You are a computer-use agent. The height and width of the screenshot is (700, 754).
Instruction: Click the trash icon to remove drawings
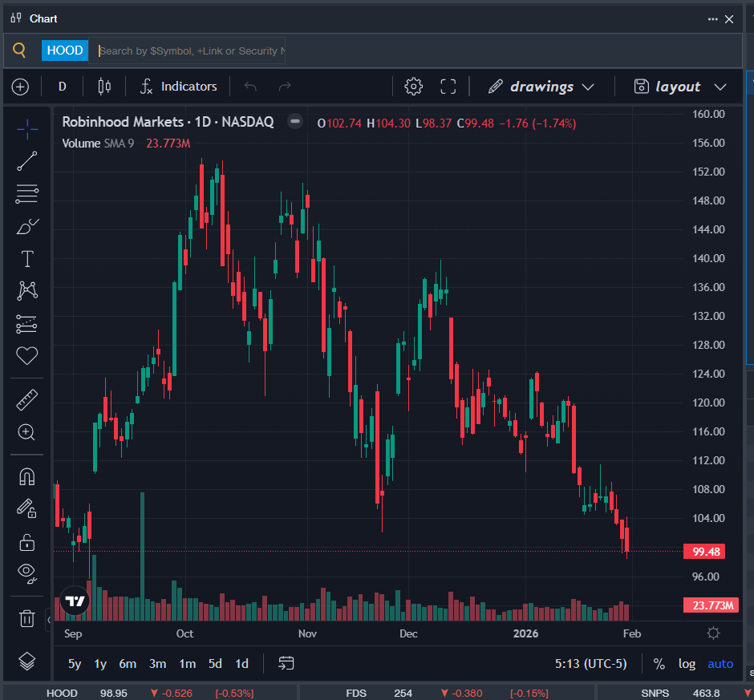27,618
